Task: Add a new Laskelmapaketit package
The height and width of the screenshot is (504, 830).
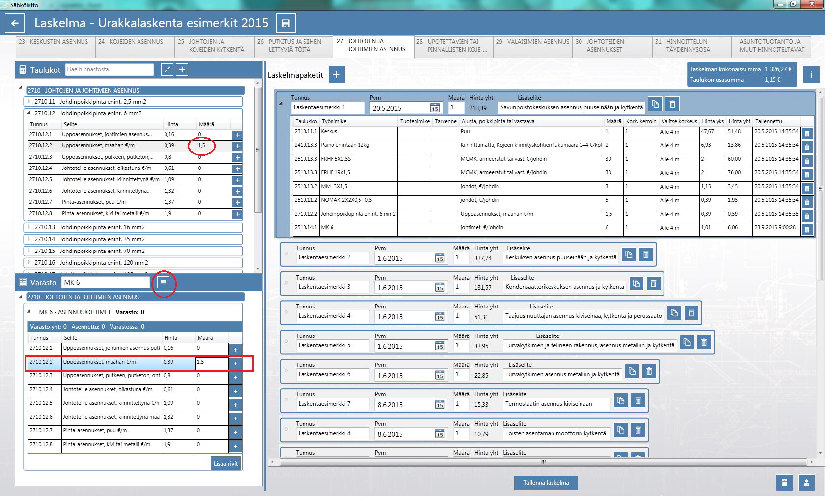Action: click(x=336, y=75)
